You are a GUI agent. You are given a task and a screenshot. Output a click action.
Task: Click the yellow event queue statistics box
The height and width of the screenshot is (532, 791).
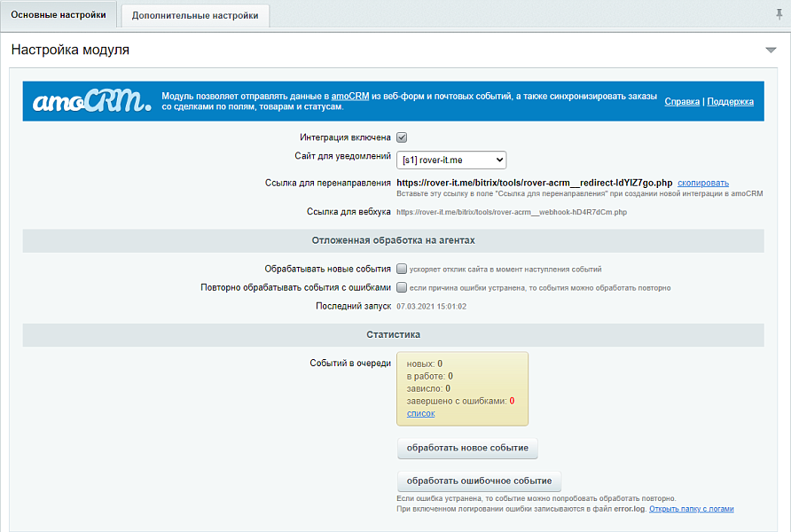tap(461, 388)
